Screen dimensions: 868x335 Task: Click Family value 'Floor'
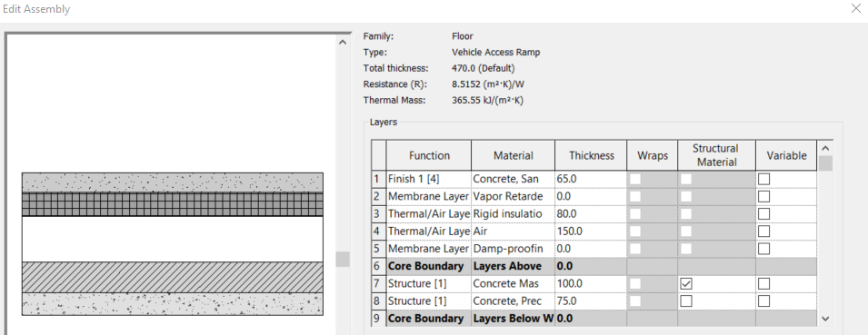tap(463, 36)
